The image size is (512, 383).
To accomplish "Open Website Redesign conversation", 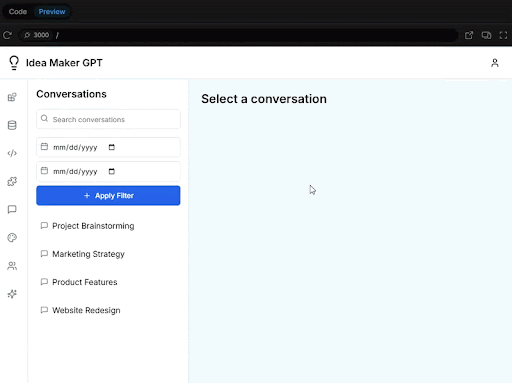I will pyautogui.click(x=108, y=310).
